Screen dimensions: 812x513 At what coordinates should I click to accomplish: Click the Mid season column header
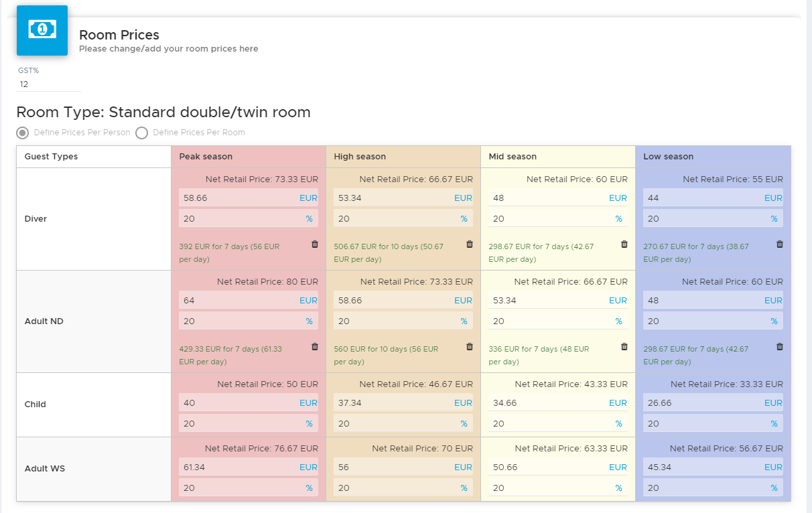(558, 157)
